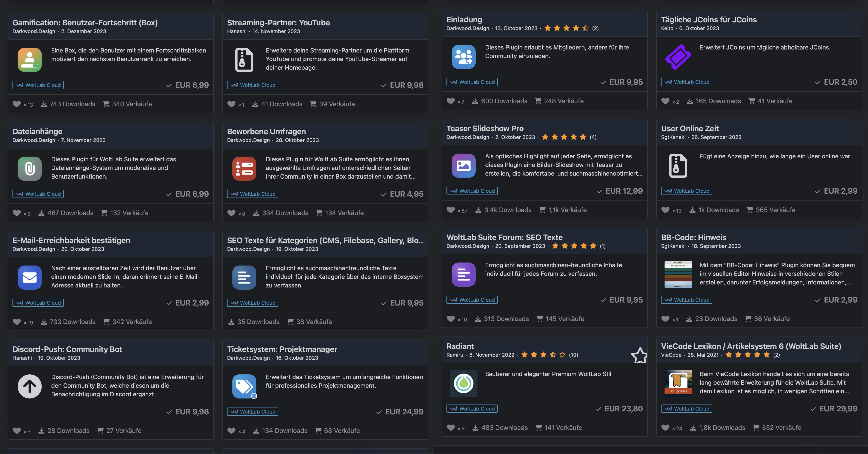This screenshot has height=454, width=868.
Task: Click the Ticketsystem Projektmanager tag icon
Action: coord(244,386)
